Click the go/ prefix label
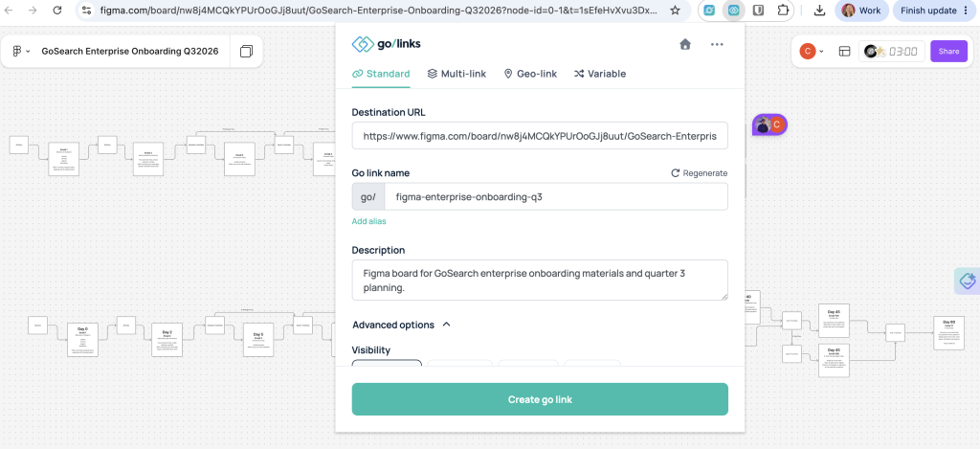The width and height of the screenshot is (980, 449). click(x=368, y=197)
